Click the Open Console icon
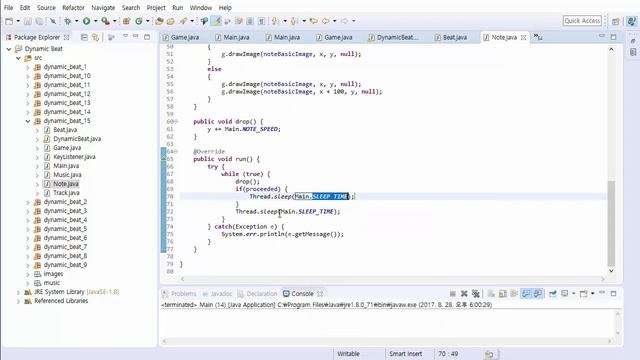Viewport: 640px width, 360px height. coord(584,293)
